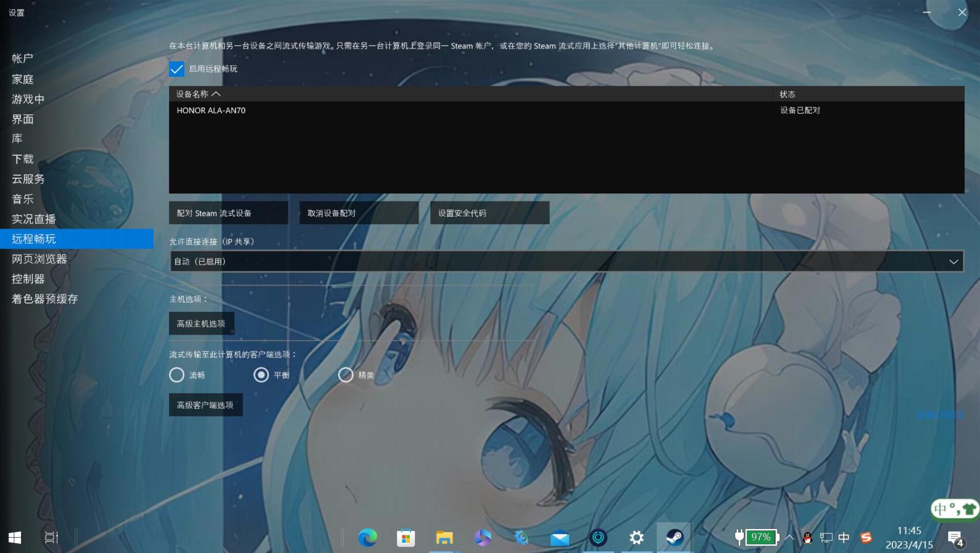Click the Steam icon in the taskbar
The width and height of the screenshot is (980, 553).
(674, 538)
